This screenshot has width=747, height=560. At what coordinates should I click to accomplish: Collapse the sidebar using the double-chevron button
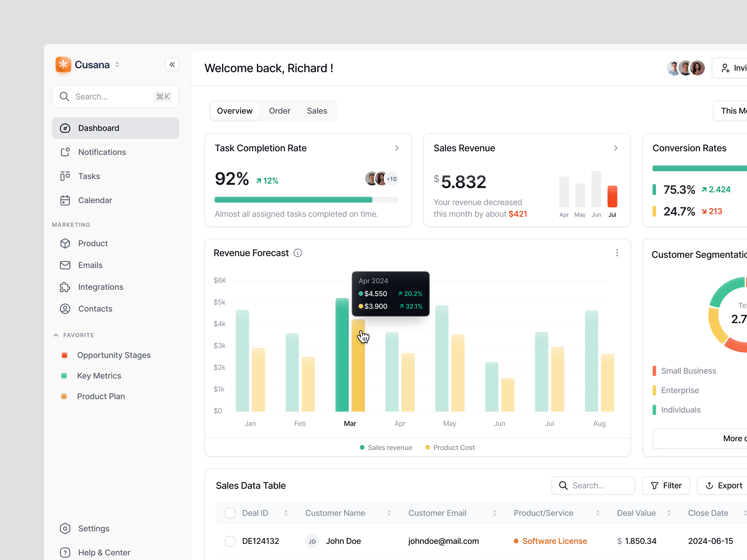173,64
